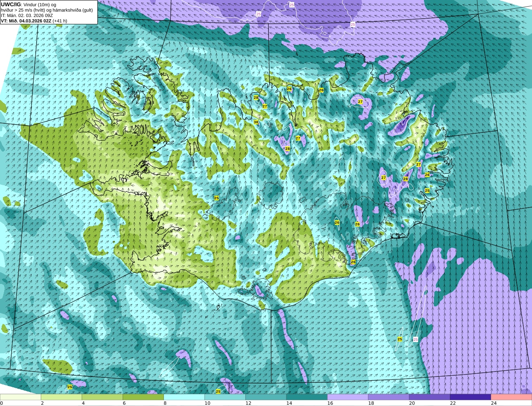Select the 2–4 m/s light green legend swatch
Screen dimensions: 532x406
pos(62,397)
